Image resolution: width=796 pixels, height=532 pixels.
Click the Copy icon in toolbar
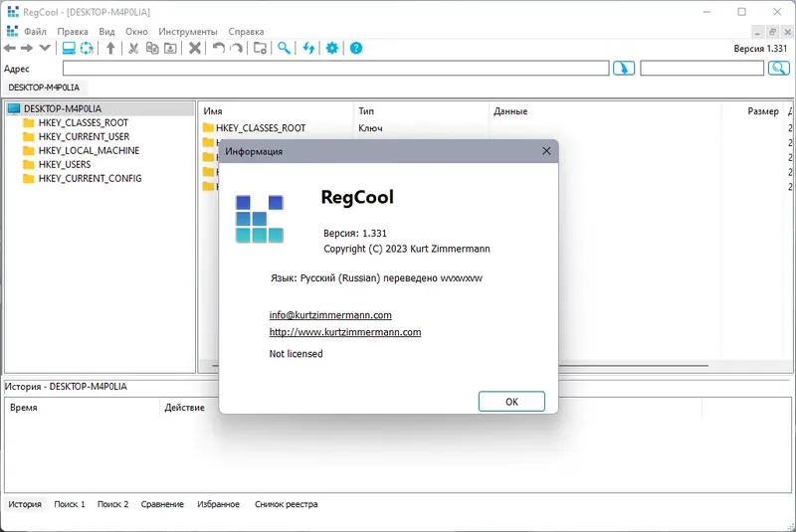coord(152,48)
